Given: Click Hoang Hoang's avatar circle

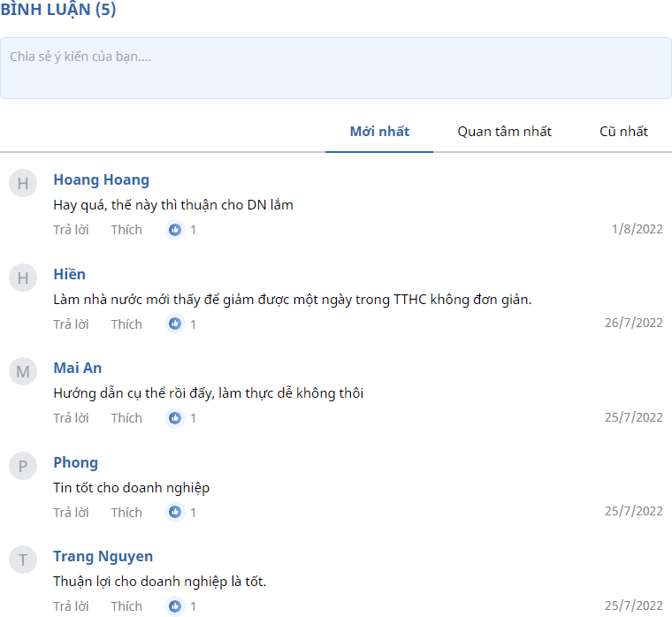Looking at the screenshot, I should point(23,184).
